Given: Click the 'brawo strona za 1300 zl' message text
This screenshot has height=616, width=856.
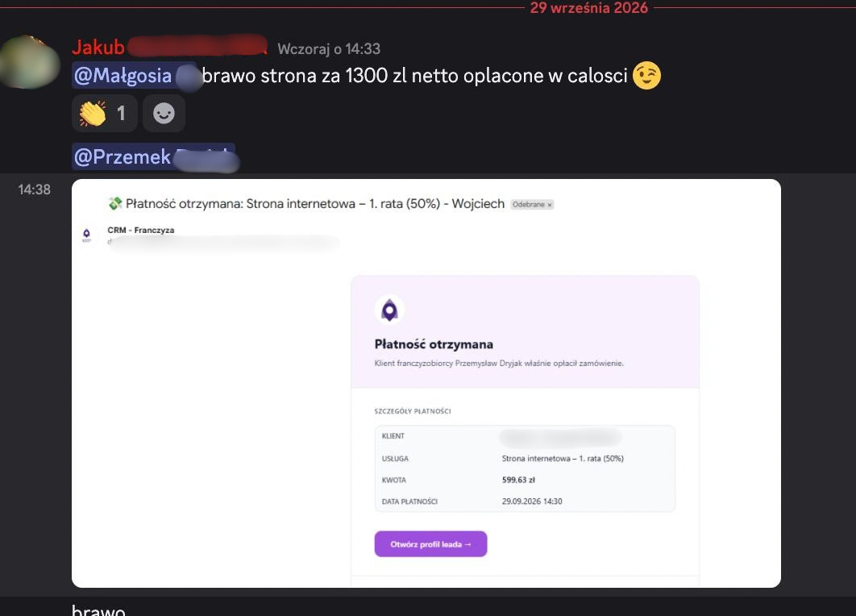Looking at the screenshot, I should (414, 75).
